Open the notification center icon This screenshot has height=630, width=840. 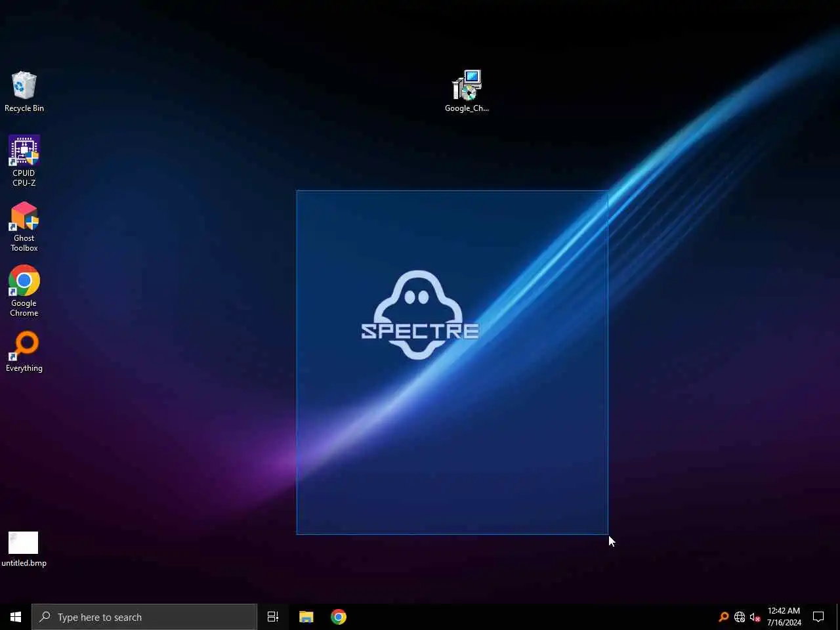click(818, 617)
